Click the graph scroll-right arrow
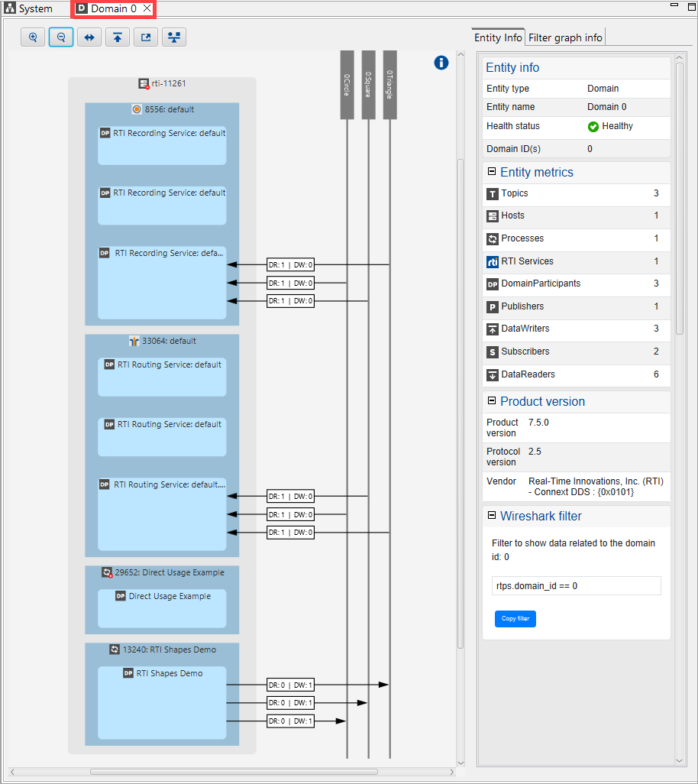 (x=451, y=772)
